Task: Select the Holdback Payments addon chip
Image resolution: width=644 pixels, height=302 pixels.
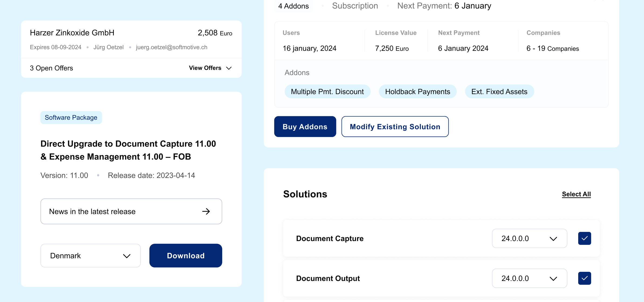Action: coord(418,92)
